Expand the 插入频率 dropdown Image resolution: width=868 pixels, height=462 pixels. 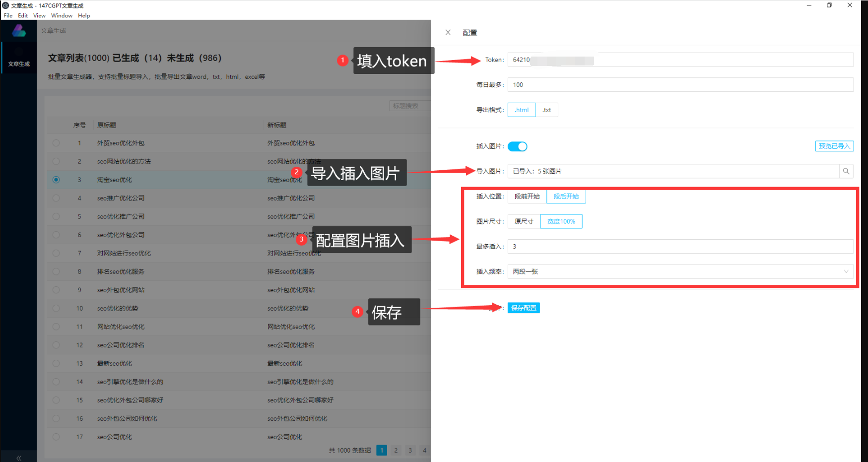click(680, 271)
